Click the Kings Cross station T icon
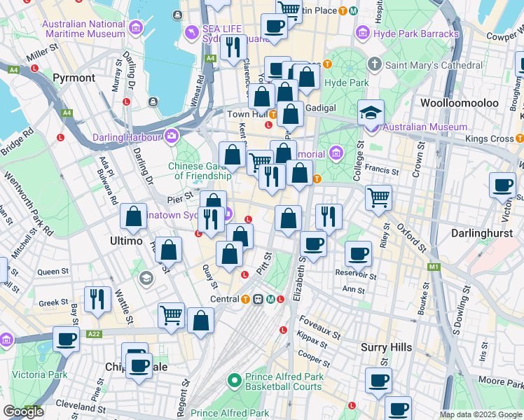The image size is (524, 420). pos(519,139)
